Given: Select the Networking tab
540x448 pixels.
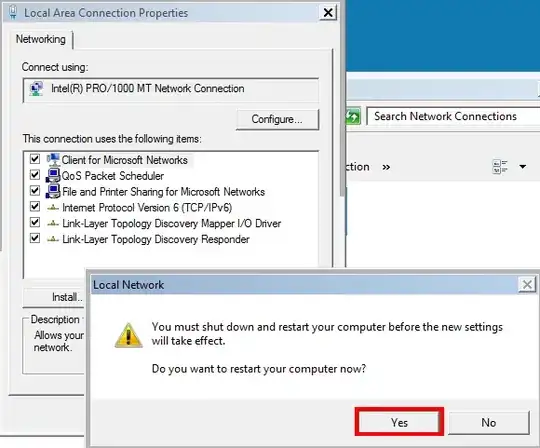Looking at the screenshot, I should tap(41, 39).
